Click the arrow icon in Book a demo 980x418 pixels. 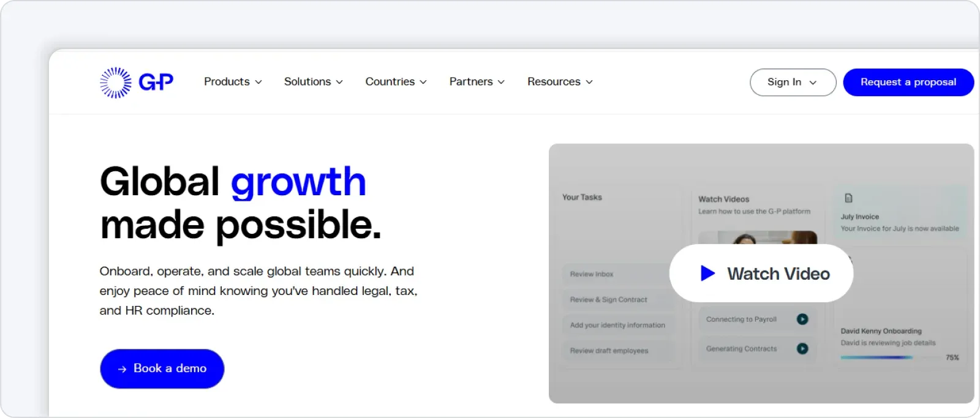[x=122, y=369]
